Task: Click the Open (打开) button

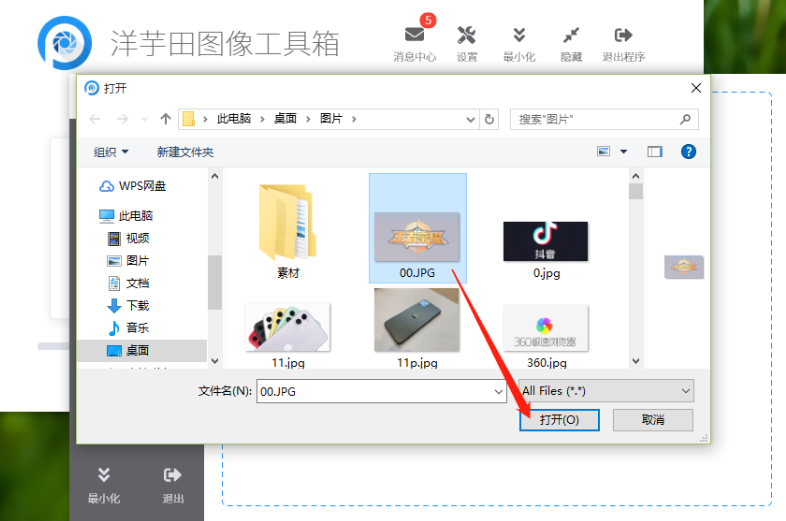Action: tap(559, 420)
